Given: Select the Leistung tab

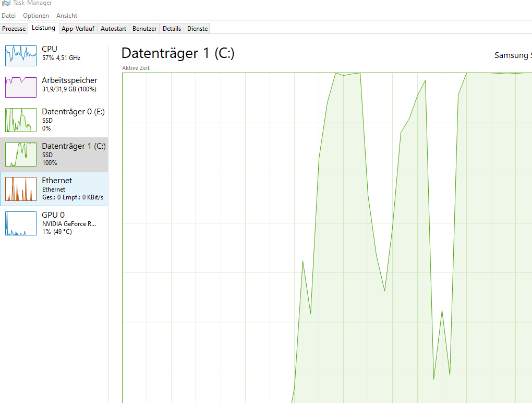Looking at the screenshot, I should [x=43, y=28].
